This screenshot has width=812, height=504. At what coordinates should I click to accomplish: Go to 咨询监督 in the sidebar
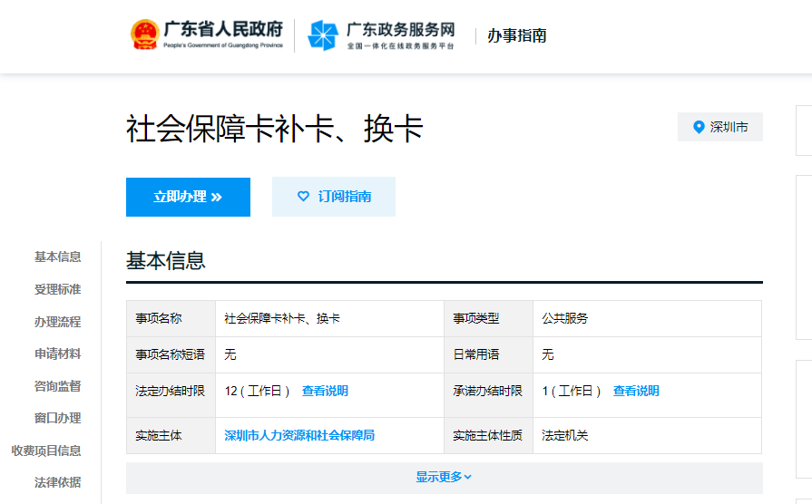(x=57, y=386)
